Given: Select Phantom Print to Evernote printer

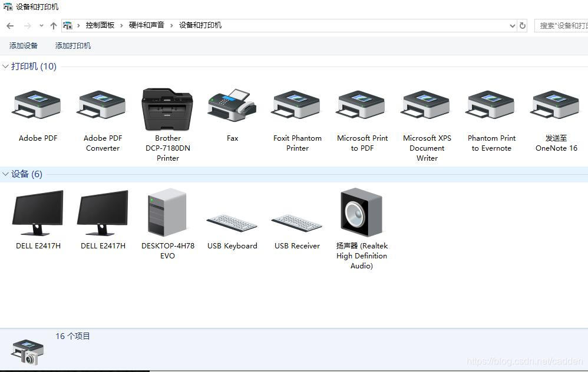Looking at the screenshot, I should click(x=491, y=105).
